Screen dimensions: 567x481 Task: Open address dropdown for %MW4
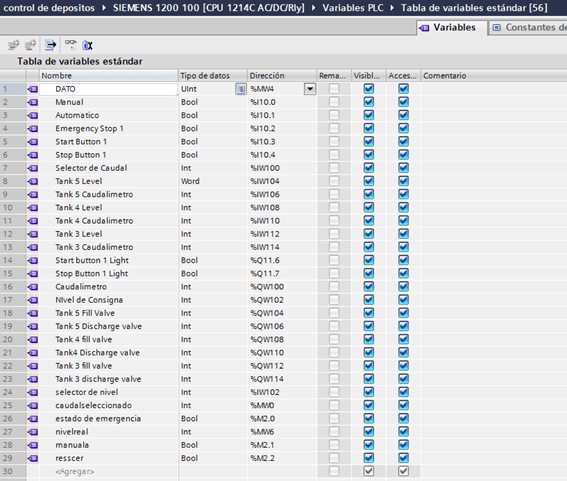(x=310, y=89)
